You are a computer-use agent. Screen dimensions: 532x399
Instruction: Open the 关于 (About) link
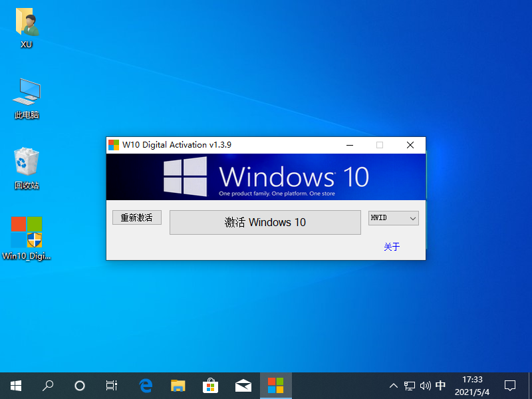tap(392, 246)
